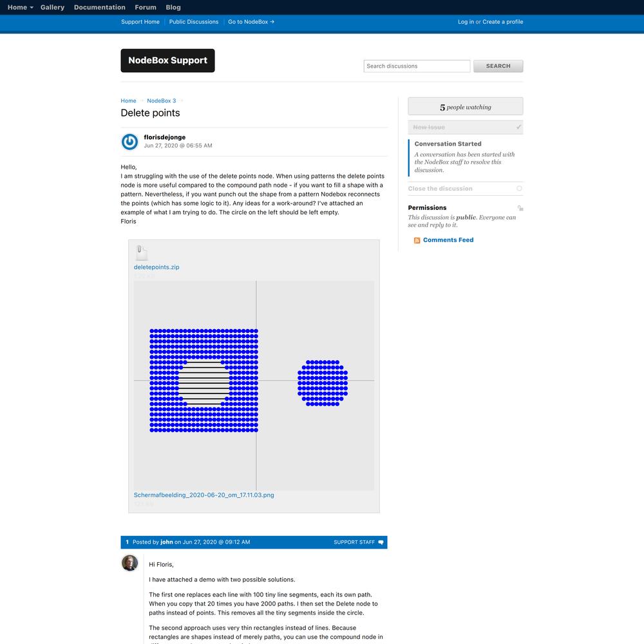Follow the Go to NodeBox link
Screen dimensions: 644x644
coord(251,22)
